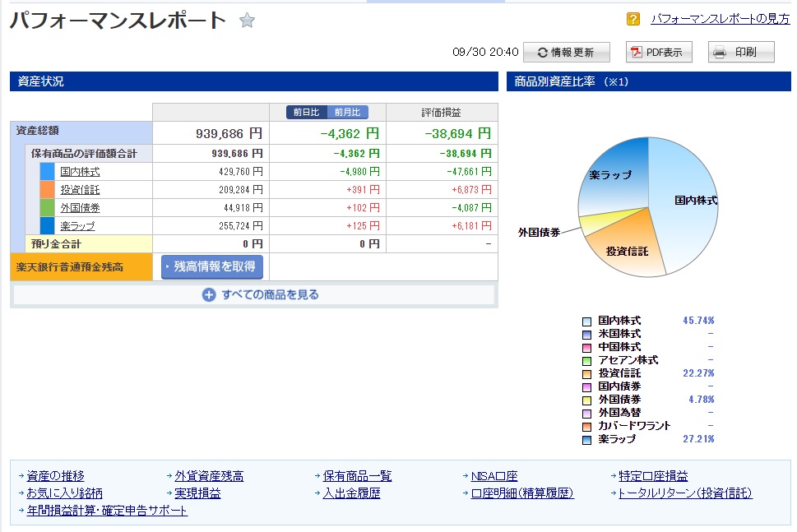The width and height of the screenshot is (797, 532).
Task: Open the 国内株式 link in the table
Action: [x=80, y=172]
